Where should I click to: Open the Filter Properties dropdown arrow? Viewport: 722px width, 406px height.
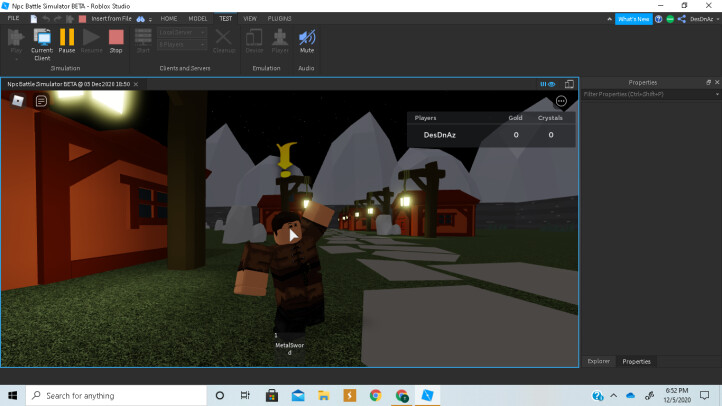tap(717, 94)
